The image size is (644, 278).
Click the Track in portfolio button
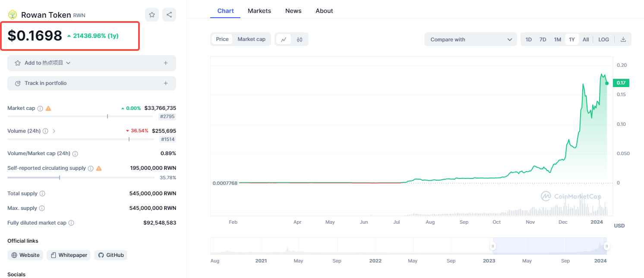92,83
